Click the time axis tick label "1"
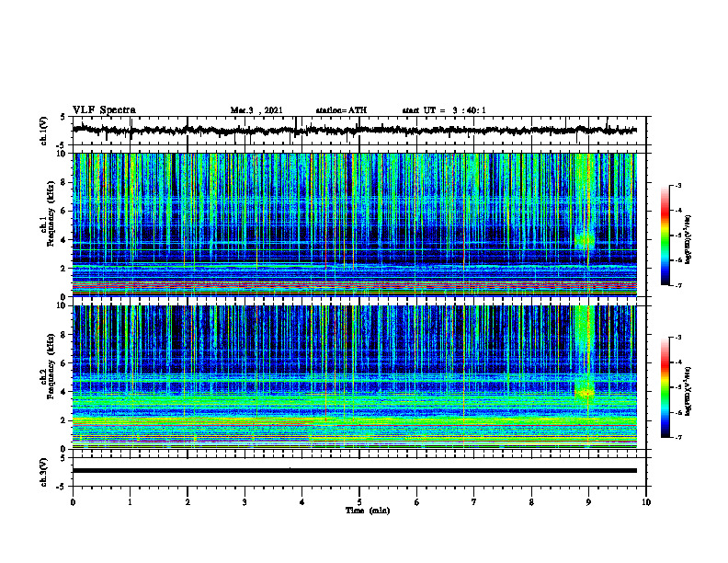Screen dimensions: 728x563 click(x=130, y=502)
